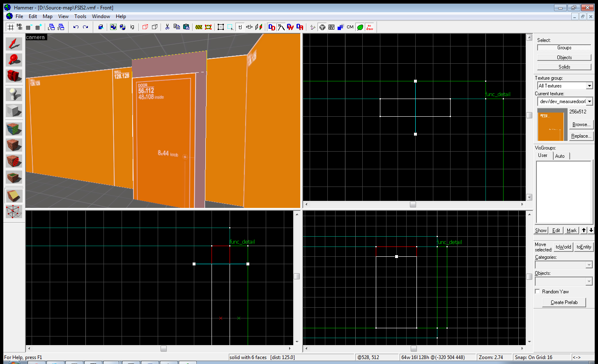Image resolution: width=598 pixels, height=364 pixels.
Task: Open the View menu
Action: point(63,16)
